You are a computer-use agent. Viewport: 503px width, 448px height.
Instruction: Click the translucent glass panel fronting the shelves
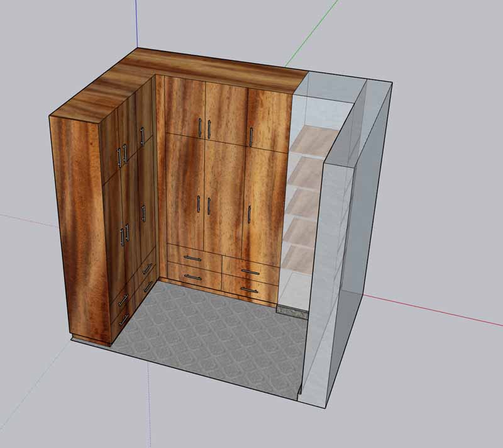tap(336, 264)
